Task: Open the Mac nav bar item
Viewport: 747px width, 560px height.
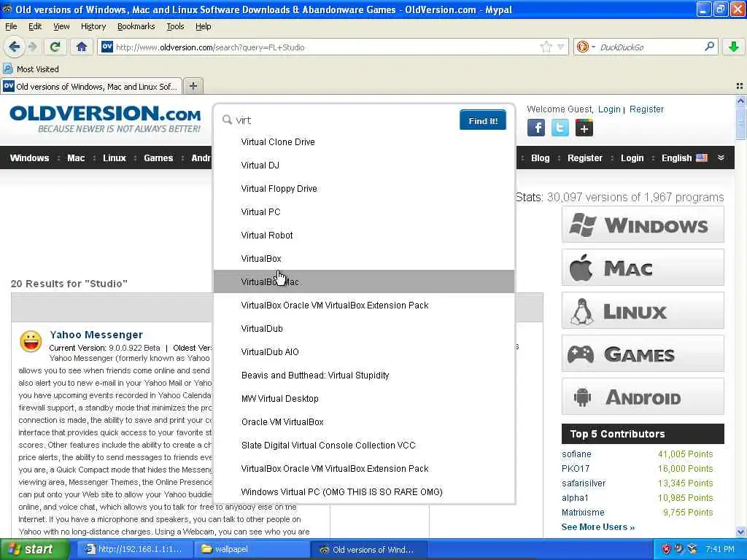Action: tap(76, 158)
